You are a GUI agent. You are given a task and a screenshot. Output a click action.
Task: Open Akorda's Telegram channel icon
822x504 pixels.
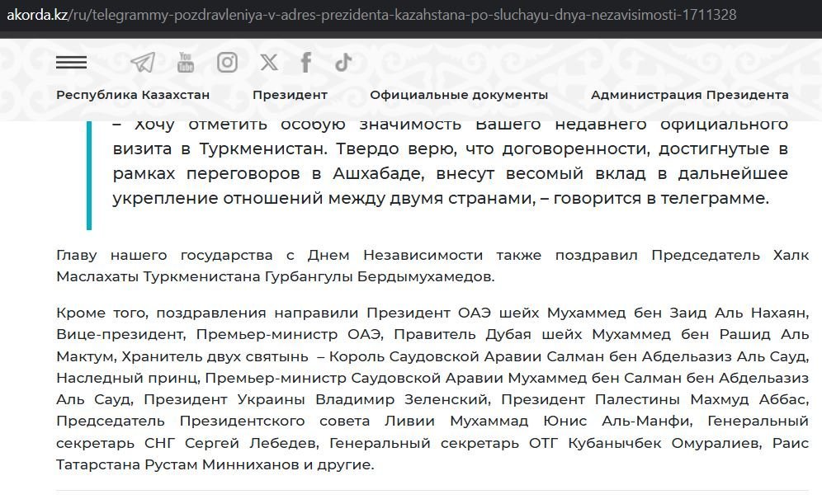tap(141, 61)
